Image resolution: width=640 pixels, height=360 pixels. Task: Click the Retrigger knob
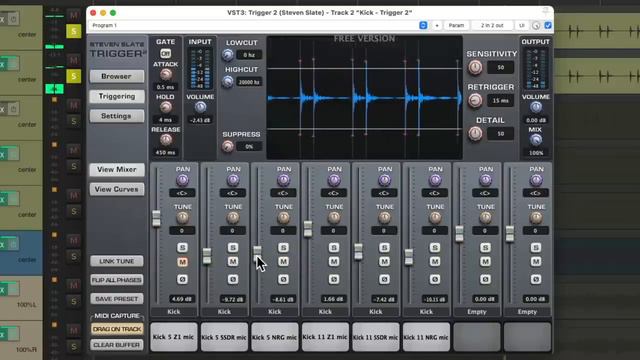point(475,100)
